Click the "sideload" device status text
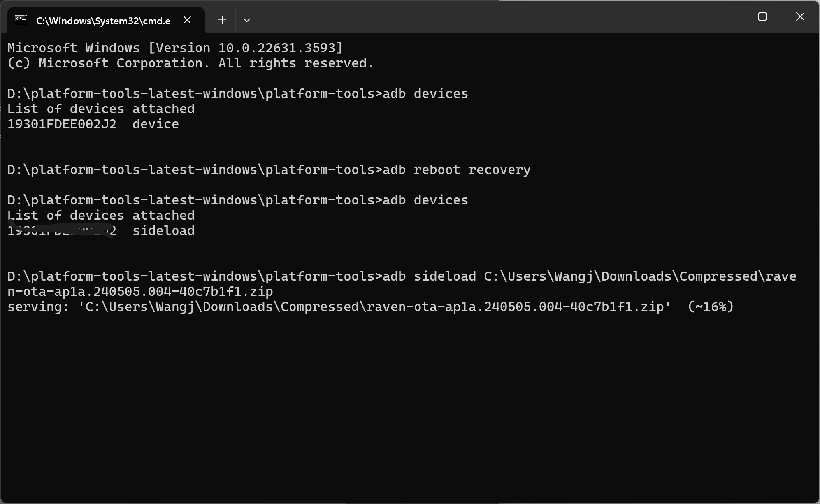Viewport: 820px width, 504px height. [163, 231]
